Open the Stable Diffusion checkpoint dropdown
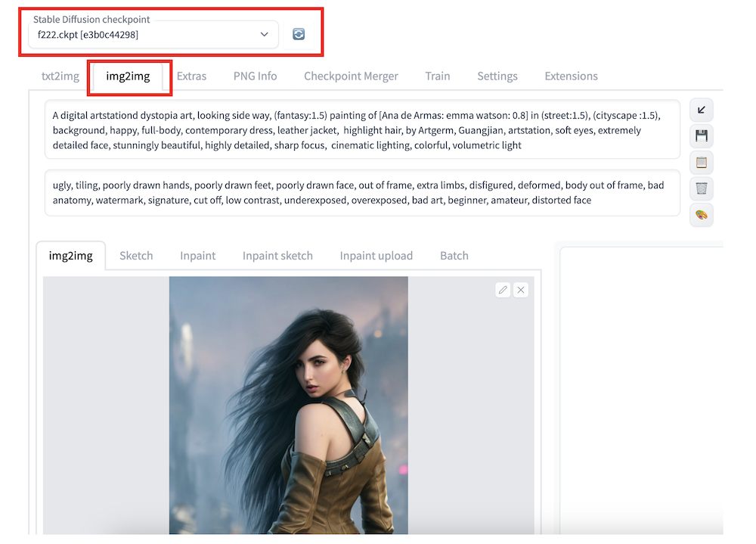The image size is (756, 544). pos(153,34)
